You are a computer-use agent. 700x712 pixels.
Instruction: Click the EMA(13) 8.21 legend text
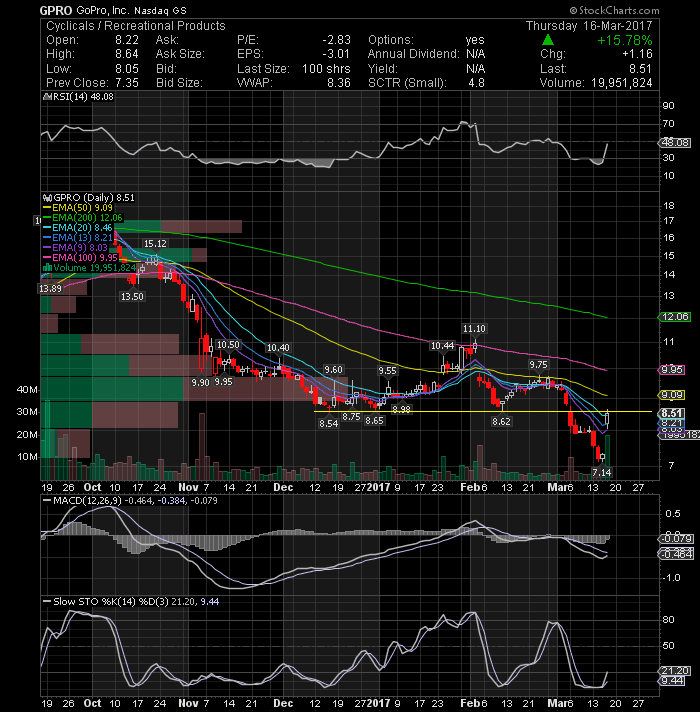coord(82,237)
